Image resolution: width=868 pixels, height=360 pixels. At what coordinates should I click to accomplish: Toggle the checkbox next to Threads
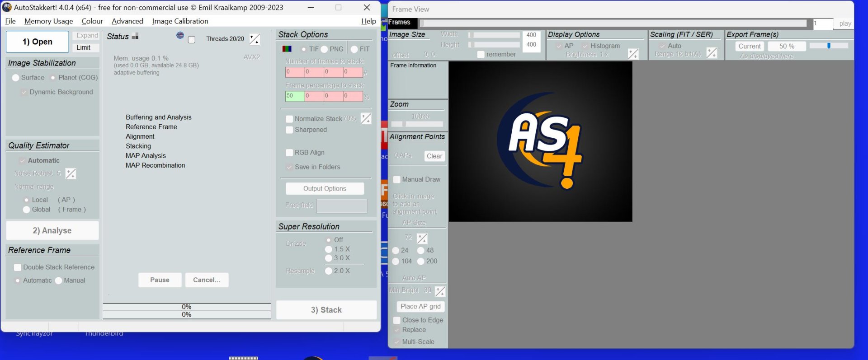192,40
